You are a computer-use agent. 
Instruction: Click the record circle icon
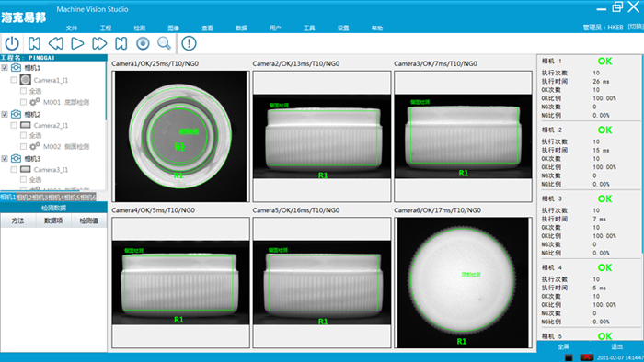click(143, 43)
